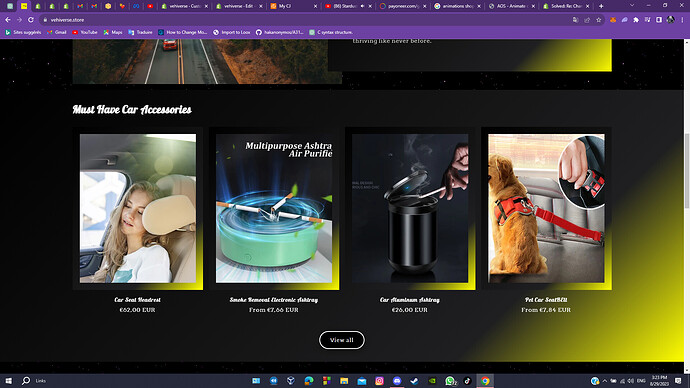Open a new browser tab
This screenshot has width=690, height=388.
click(x=601, y=6)
